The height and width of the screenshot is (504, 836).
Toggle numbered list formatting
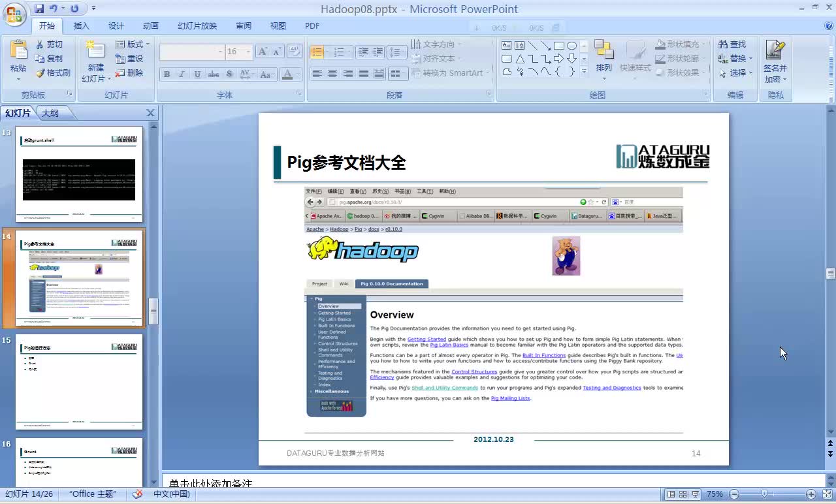pos(340,52)
